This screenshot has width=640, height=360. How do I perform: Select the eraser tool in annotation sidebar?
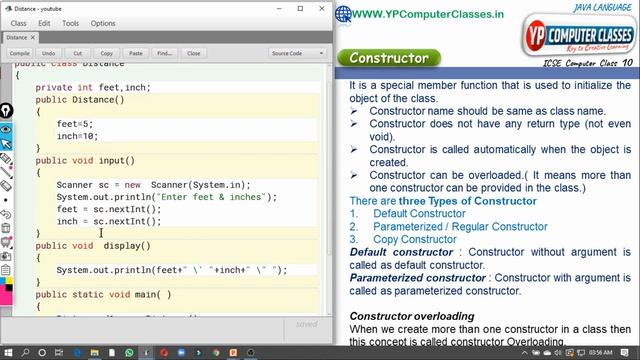coord(6,186)
